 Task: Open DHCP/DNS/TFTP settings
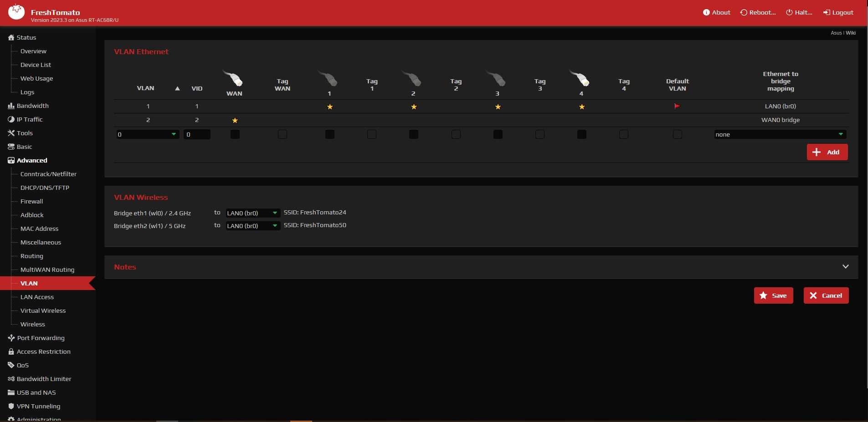point(45,188)
